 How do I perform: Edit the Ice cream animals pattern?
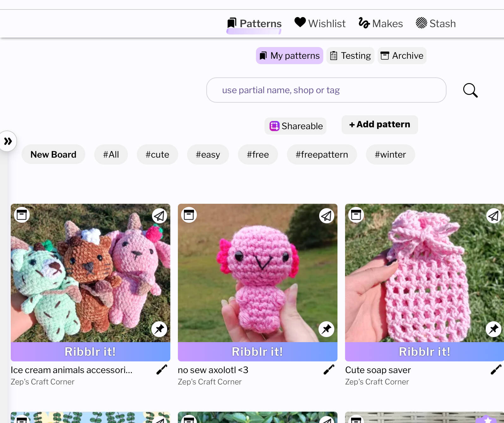coord(161,370)
